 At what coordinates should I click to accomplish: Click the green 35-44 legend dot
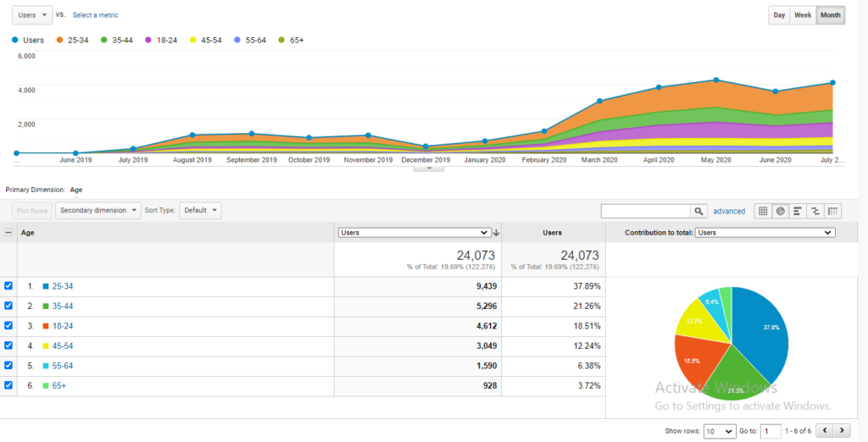103,41
